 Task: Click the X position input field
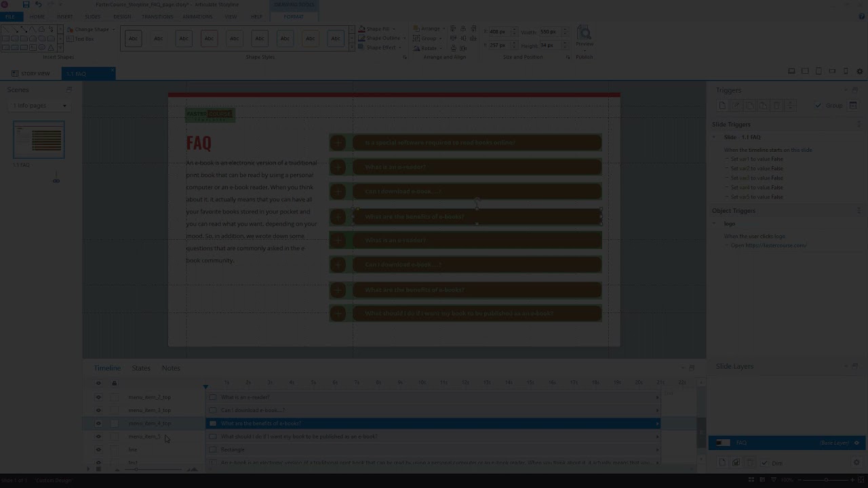pyautogui.click(x=498, y=32)
